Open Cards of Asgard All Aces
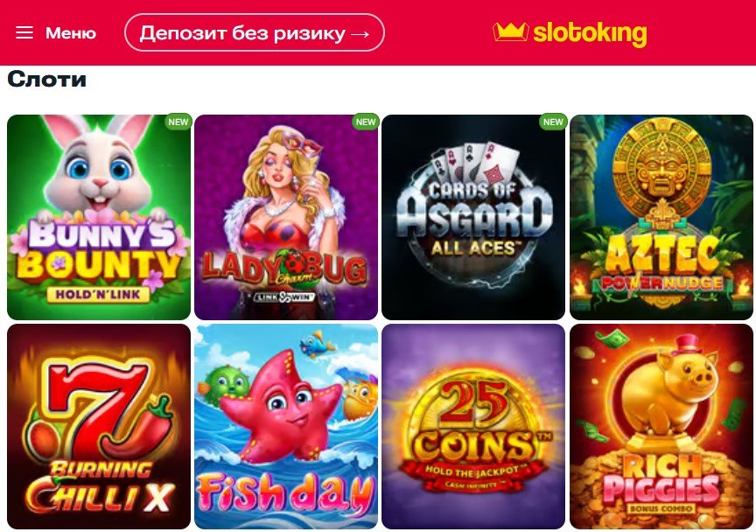 [473, 217]
